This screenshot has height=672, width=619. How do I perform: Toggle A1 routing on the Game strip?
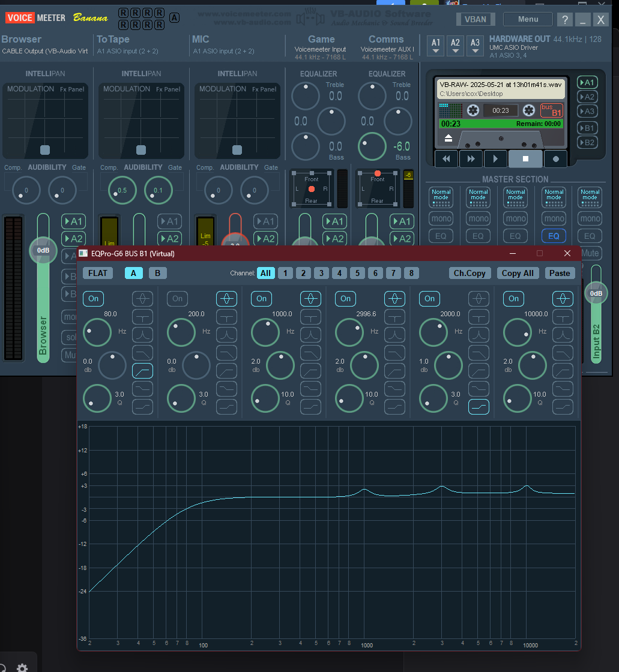pos(334,221)
